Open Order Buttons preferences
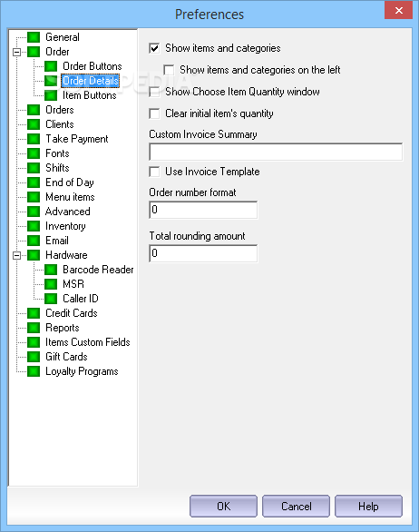This screenshot has width=419, height=532. 93,66
